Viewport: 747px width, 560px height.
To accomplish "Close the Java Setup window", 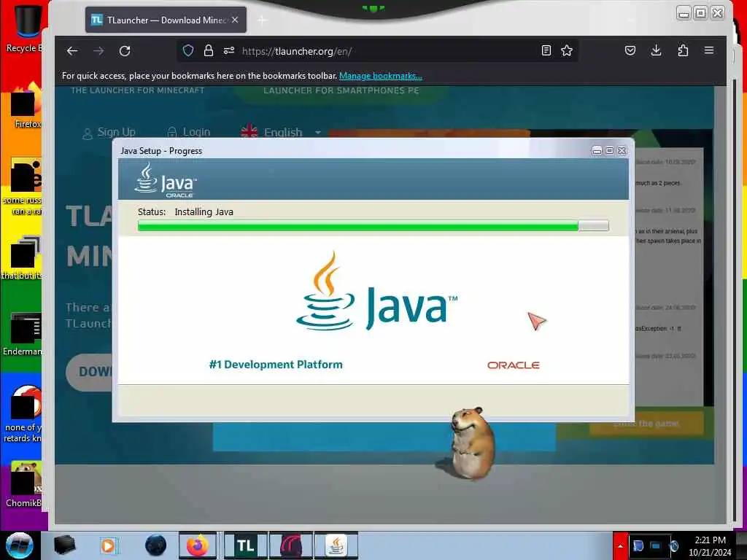I will click(x=622, y=150).
